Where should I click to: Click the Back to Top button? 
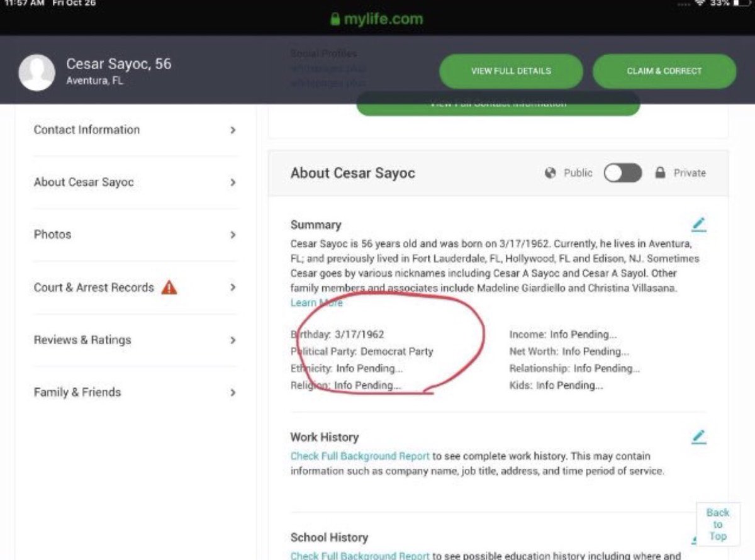coord(718,525)
